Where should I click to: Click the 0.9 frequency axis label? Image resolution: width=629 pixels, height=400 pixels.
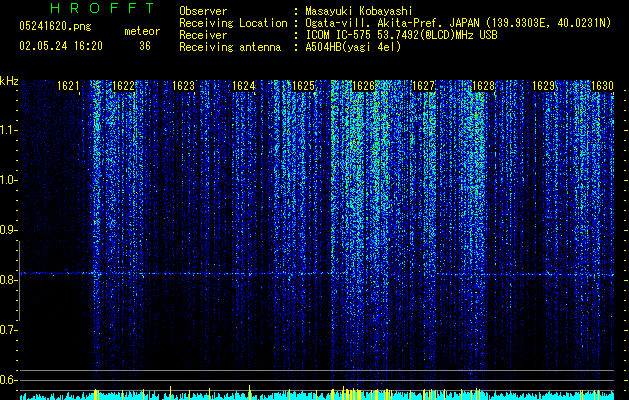click(8, 230)
